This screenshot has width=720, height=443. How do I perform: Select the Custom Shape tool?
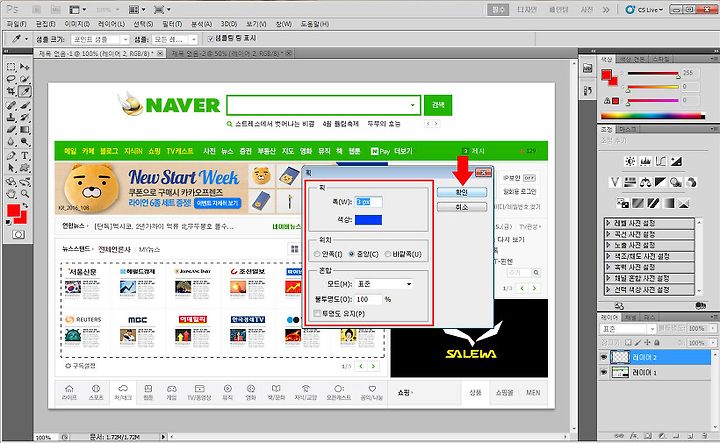[x=25, y=168]
